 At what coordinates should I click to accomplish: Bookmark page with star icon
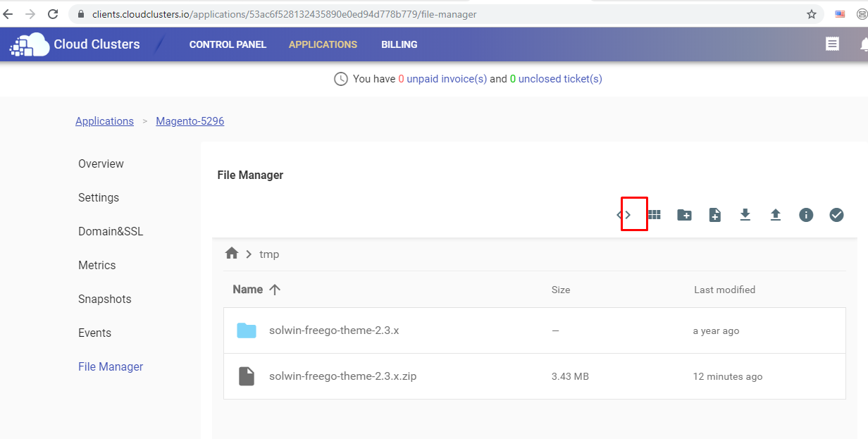click(x=812, y=14)
